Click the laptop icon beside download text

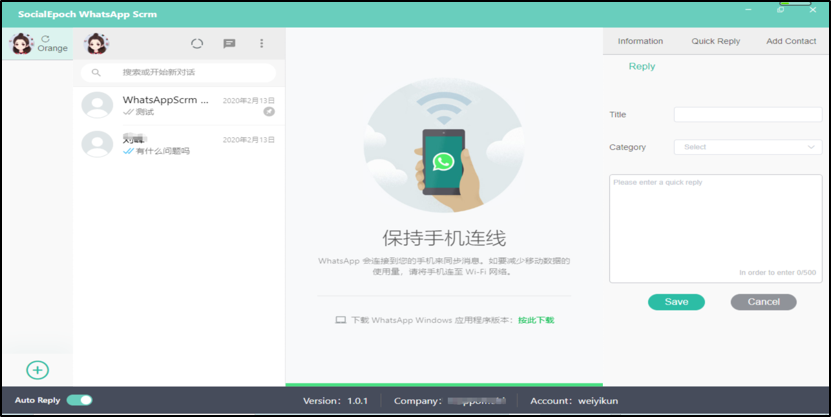[341, 320]
